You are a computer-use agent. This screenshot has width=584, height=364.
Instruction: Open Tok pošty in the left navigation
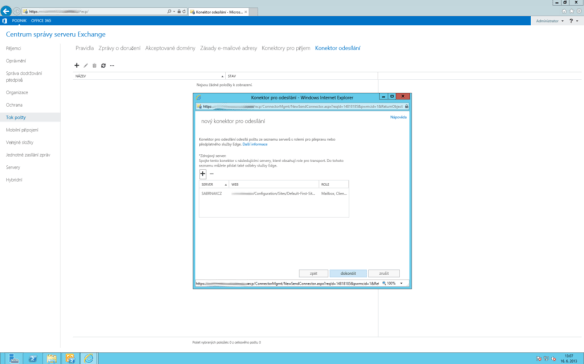click(30, 117)
